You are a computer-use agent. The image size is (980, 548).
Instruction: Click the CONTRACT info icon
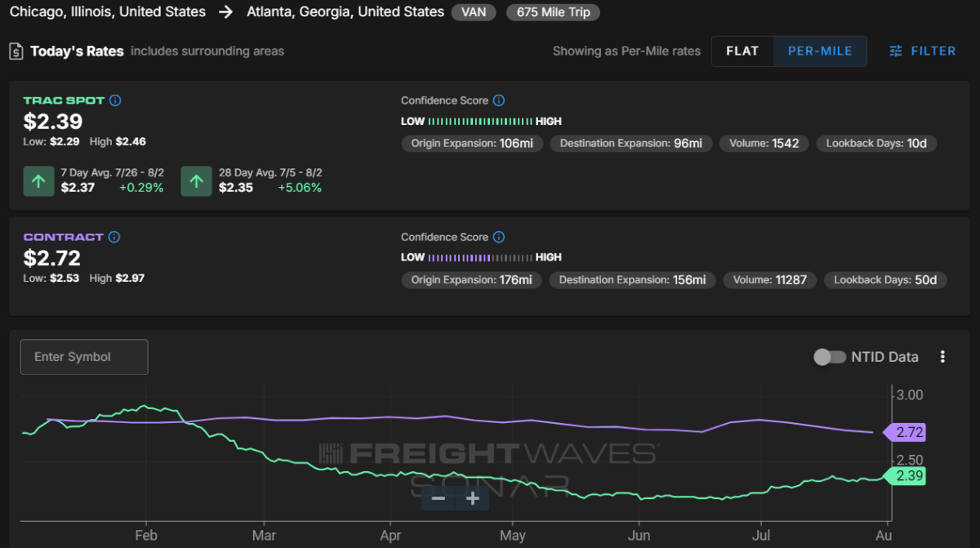pos(114,237)
